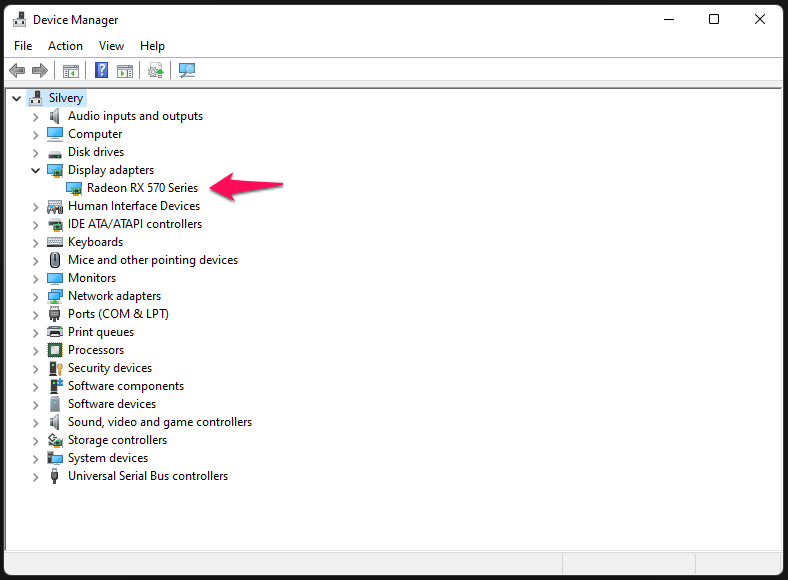Maximize the Device Manager window
The height and width of the screenshot is (580, 788).
coord(714,19)
